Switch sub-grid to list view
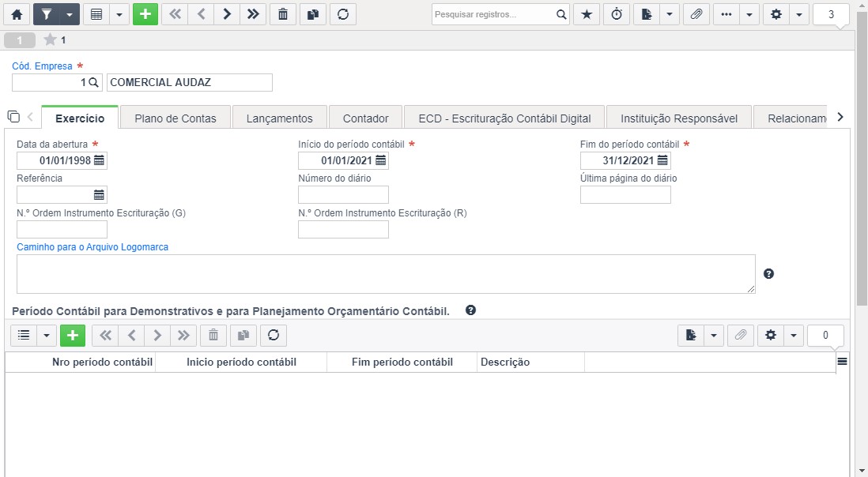 point(24,335)
